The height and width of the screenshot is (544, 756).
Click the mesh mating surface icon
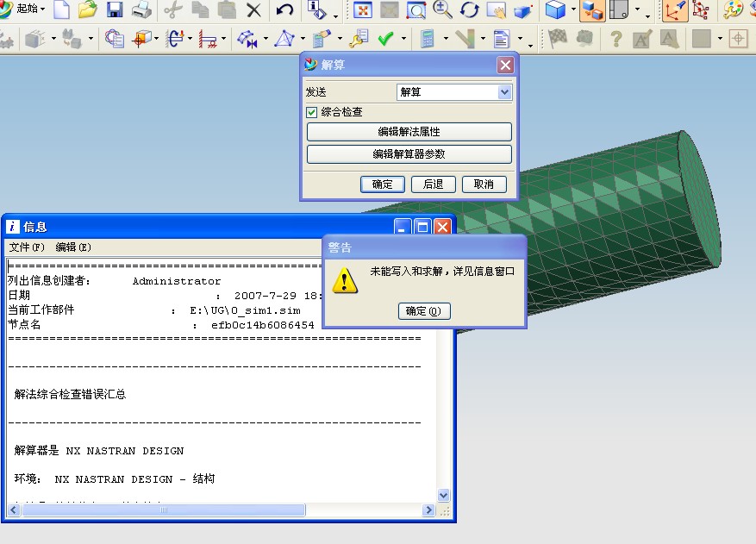point(247,39)
